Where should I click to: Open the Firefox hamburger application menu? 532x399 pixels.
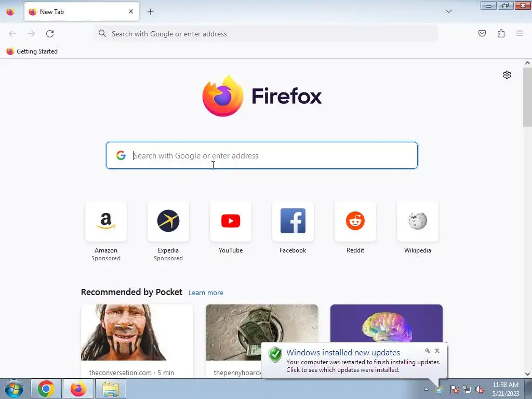pos(520,33)
